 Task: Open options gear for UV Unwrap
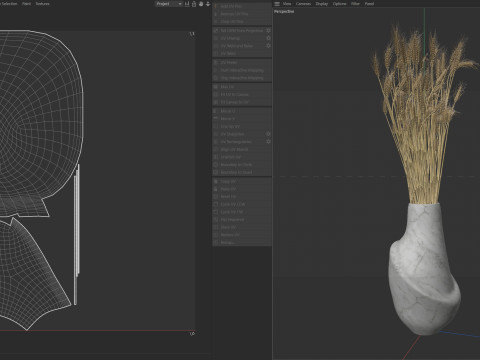268,38
